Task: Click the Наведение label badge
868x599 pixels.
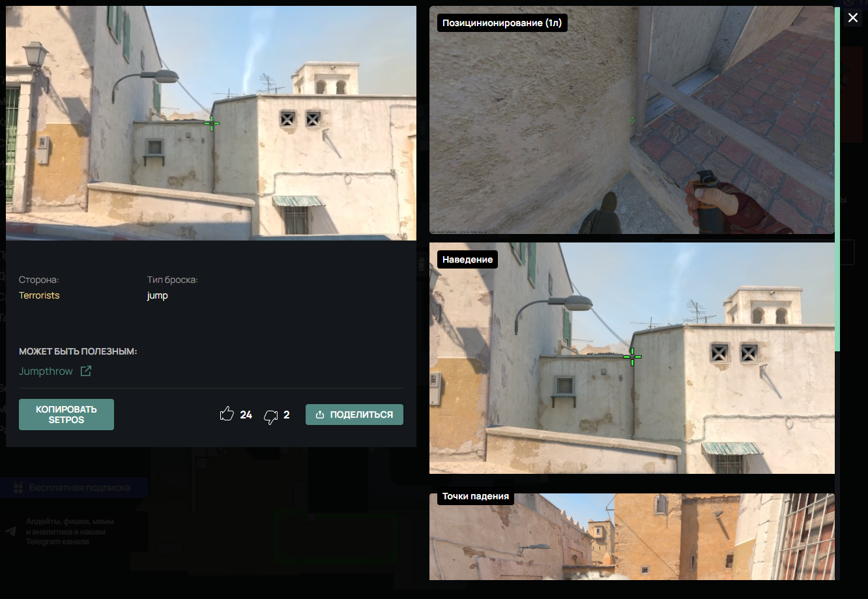Action: click(x=468, y=259)
